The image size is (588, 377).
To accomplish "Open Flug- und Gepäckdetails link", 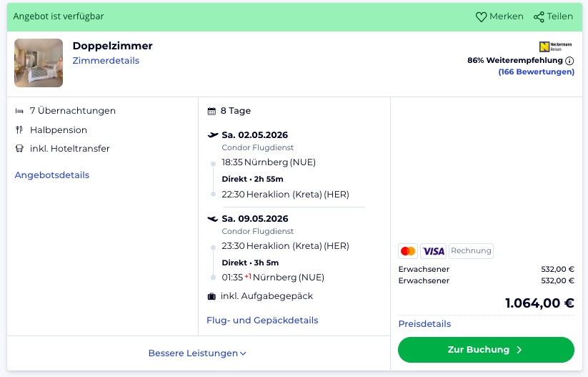I will pyautogui.click(x=262, y=320).
